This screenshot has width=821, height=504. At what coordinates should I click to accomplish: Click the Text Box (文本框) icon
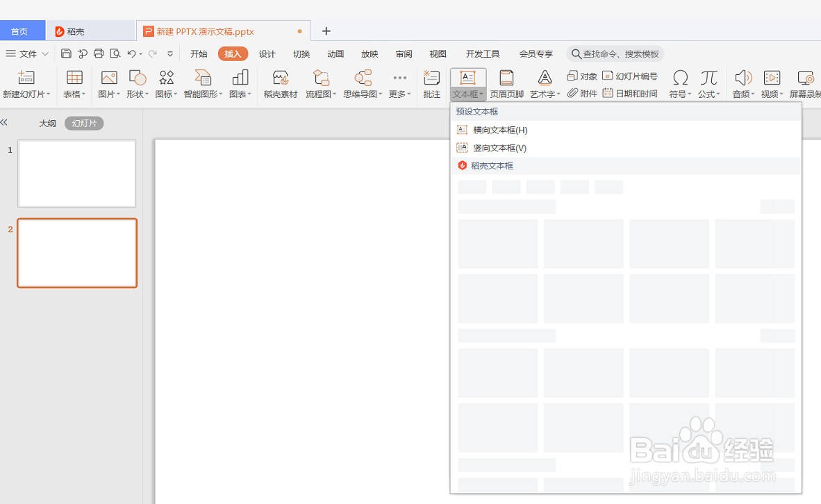tap(467, 78)
